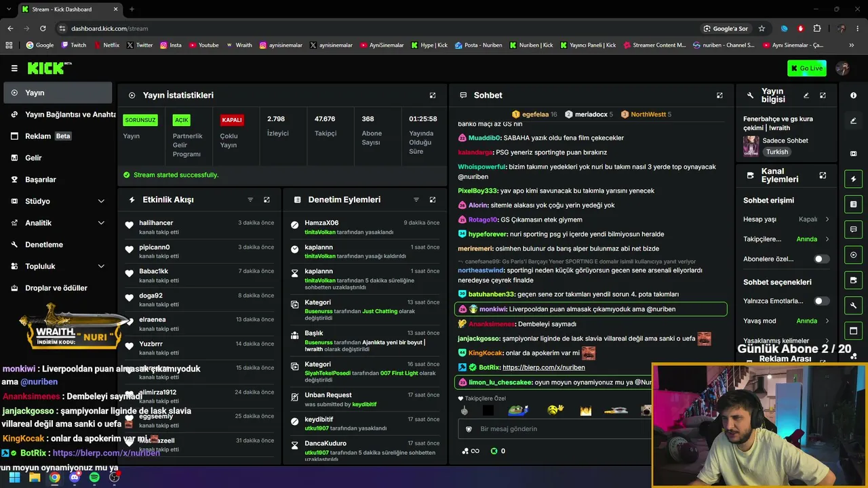Viewport: 868px width, 488px height.
Task: Toggle the window layout widget in right rail
Action: click(x=854, y=331)
